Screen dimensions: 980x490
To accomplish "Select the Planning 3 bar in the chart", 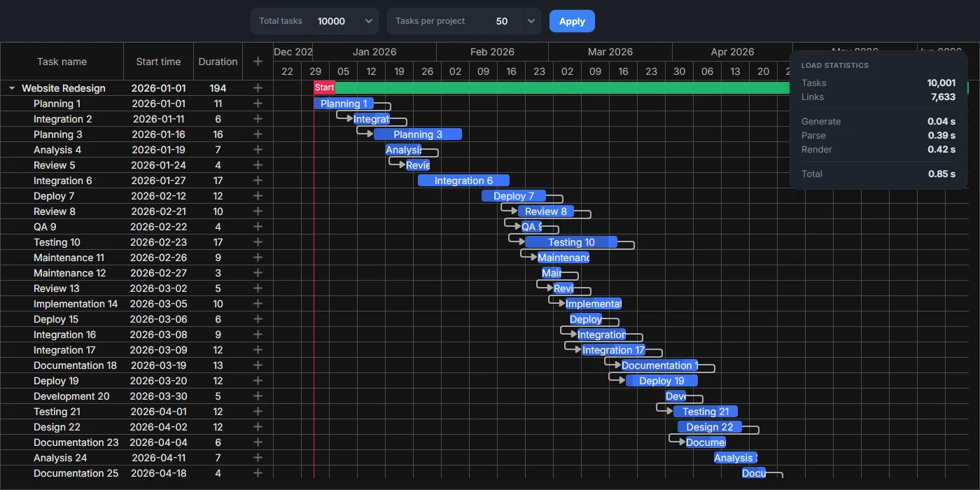I will click(x=418, y=134).
